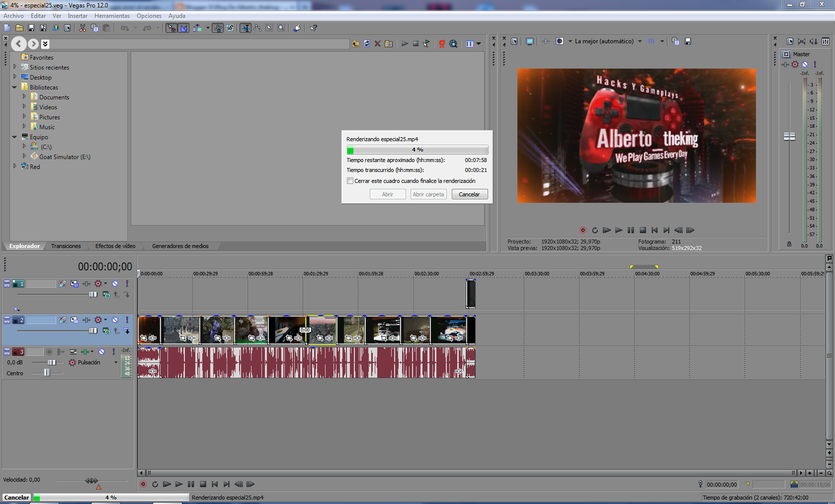
Task: Click the Abrir button in render dialog
Action: [387, 194]
